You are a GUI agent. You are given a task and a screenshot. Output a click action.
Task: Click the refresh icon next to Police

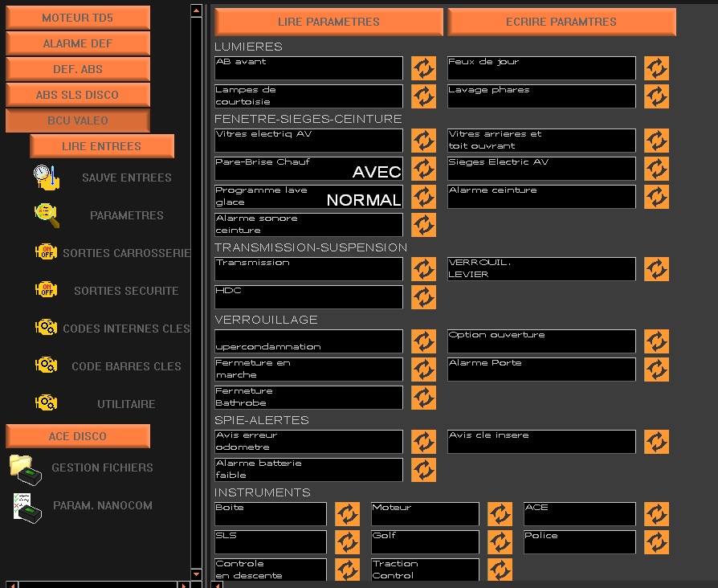pos(656,542)
